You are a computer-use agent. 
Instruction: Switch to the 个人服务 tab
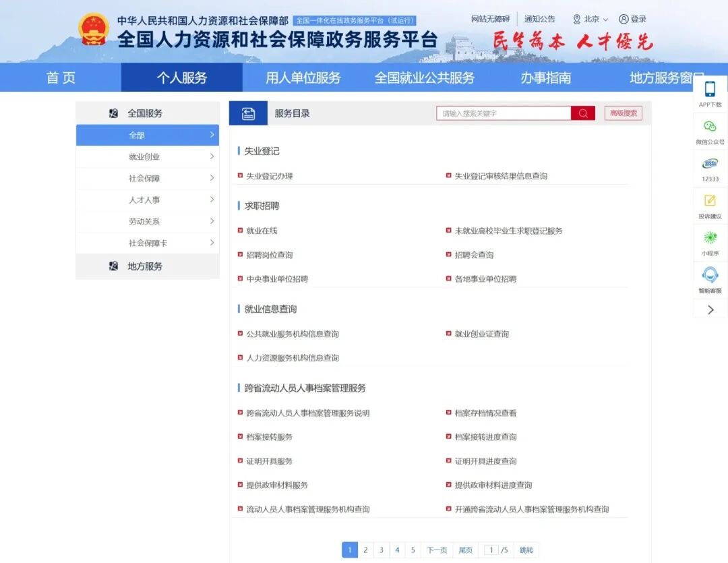pos(181,78)
